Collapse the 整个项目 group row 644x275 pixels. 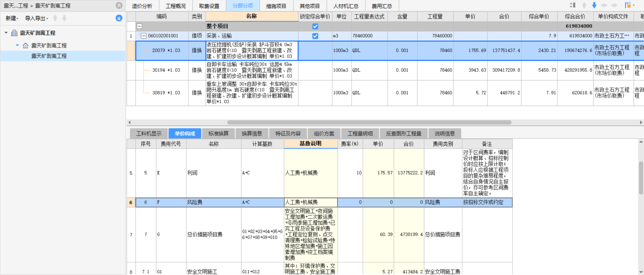(140, 26)
